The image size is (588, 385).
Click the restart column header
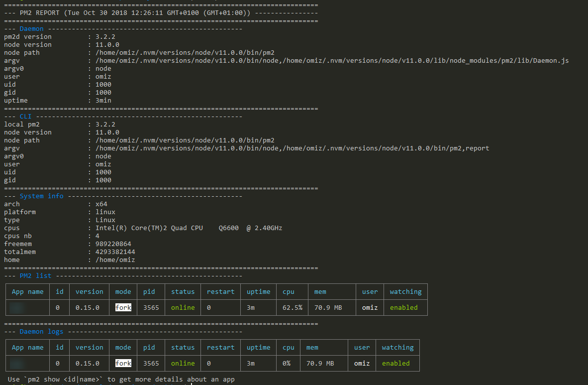click(220, 291)
